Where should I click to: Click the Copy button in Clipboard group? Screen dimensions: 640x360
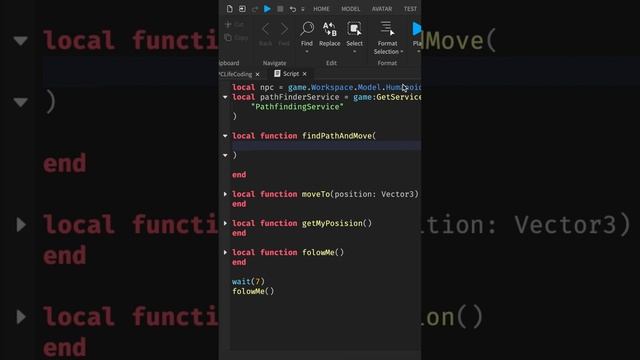(236, 38)
